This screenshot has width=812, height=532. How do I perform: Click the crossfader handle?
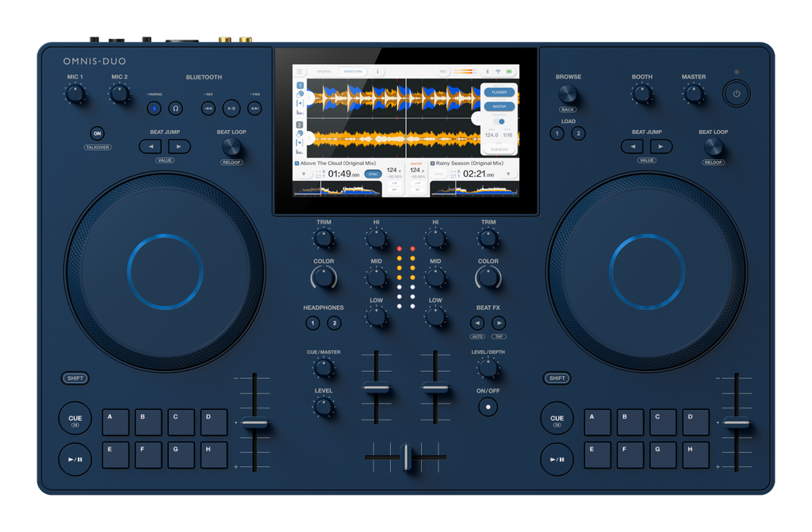click(x=405, y=457)
